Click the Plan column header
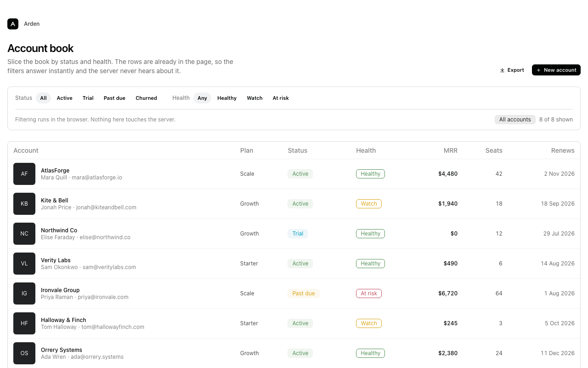The width and height of the screenshot is (588, 368). coord(247,150)
